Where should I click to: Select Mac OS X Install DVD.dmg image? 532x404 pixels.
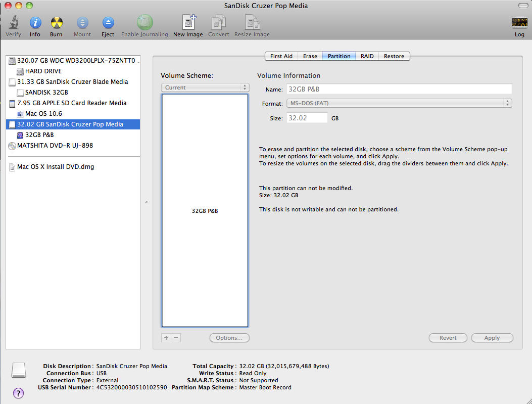[x=73, y=167]
